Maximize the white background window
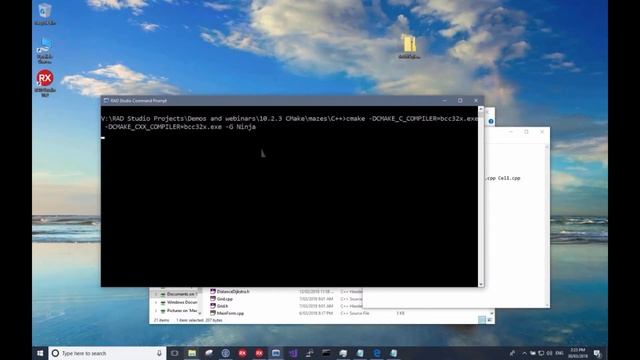Image resolution: width=640 pixels, height=360 pixels. click(x=526, y=132)
